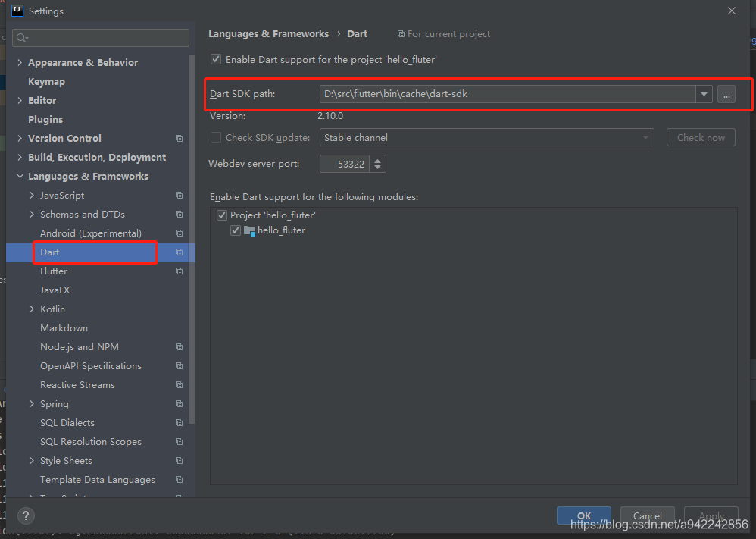
Task: Expand the Kotlin tree item
Action: (30, 309)
